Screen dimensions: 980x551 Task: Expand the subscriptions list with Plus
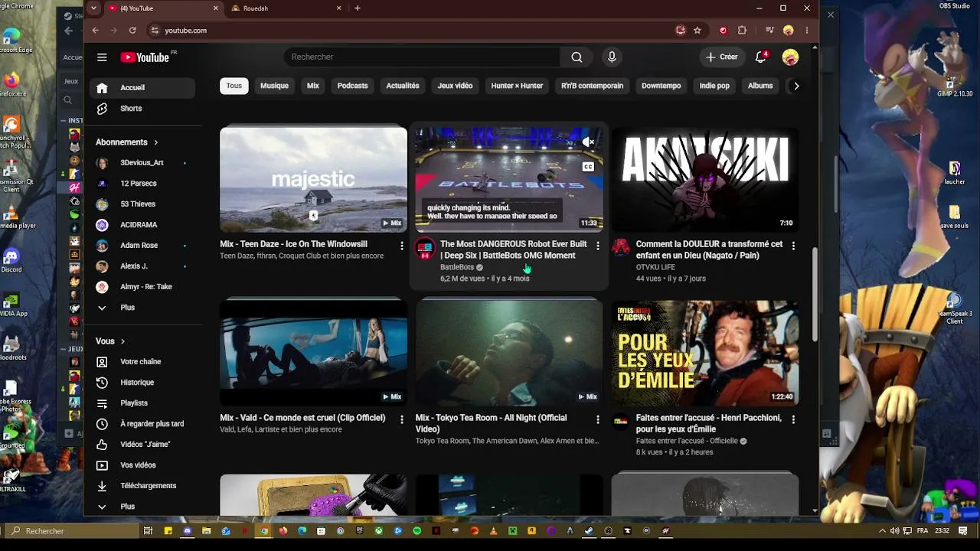click(143, 308)
